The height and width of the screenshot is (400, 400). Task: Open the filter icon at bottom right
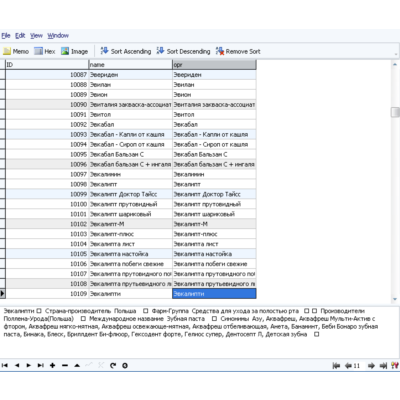(x=395, y=366)
